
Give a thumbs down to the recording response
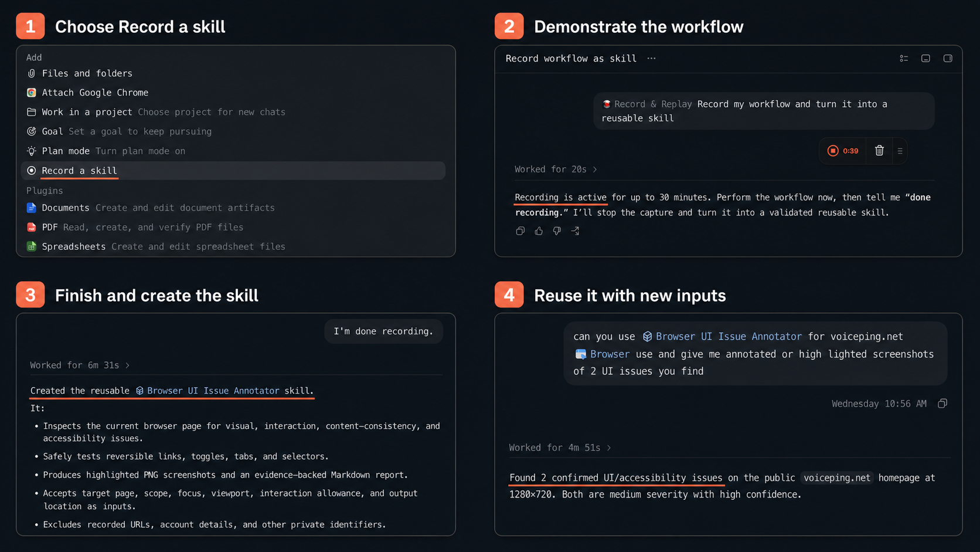pyautogui.click(x=557, y=231)
